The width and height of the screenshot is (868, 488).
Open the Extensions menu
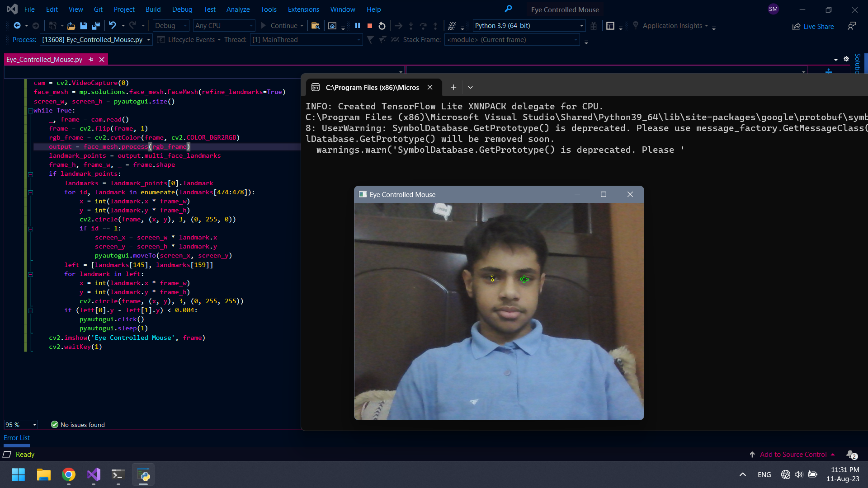tap(303, 9)
